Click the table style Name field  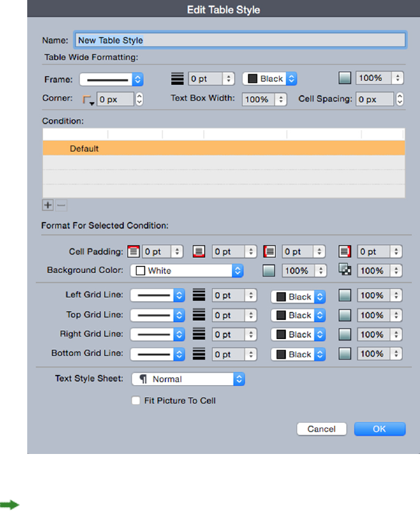point(240,40)
